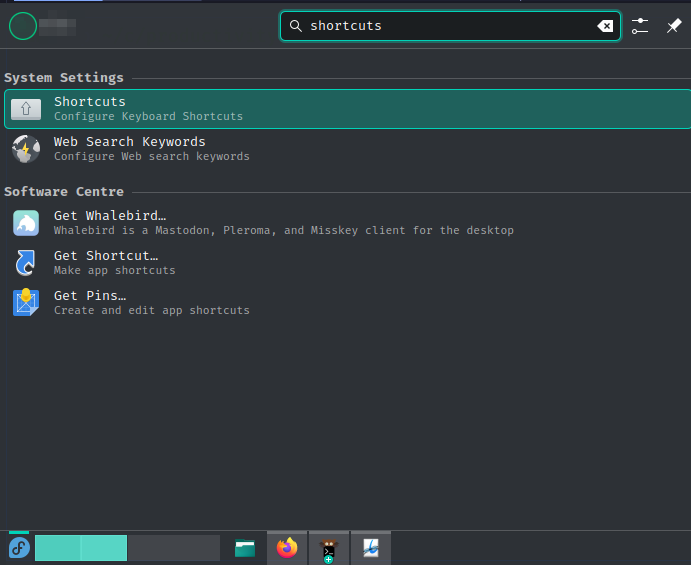
Task: Launch Firefox from the taskbar
Action: tap(288, 548)
